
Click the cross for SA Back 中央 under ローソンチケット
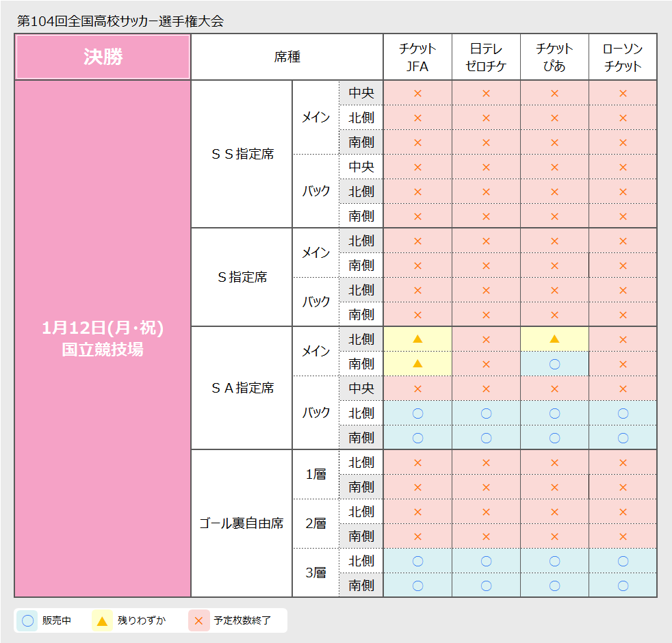623,388
